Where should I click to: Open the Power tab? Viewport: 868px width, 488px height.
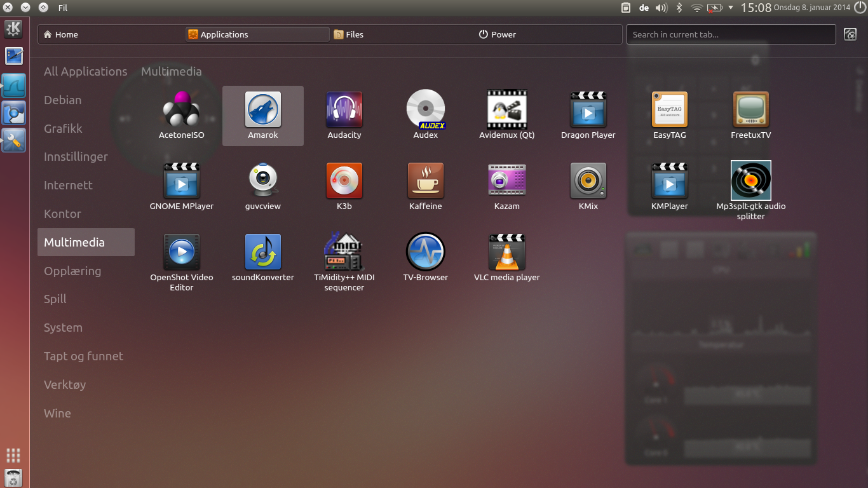click(549, 34)
